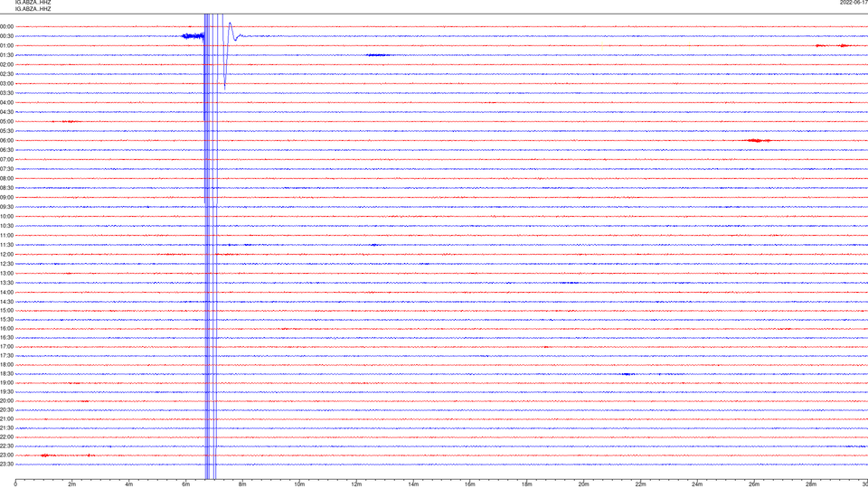868x488 pixels.
Task: Pick the 02:30 time label
Action: (x=6, y=73)
